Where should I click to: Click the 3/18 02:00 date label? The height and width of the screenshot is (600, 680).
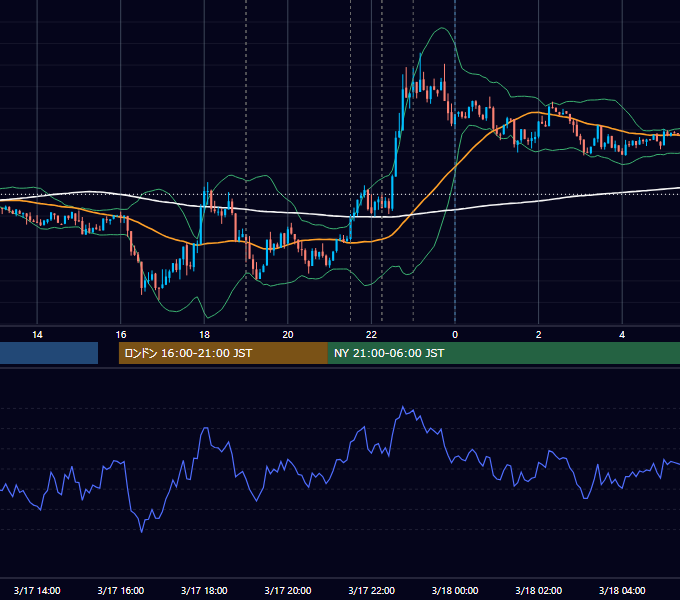(x=539, y=590)
